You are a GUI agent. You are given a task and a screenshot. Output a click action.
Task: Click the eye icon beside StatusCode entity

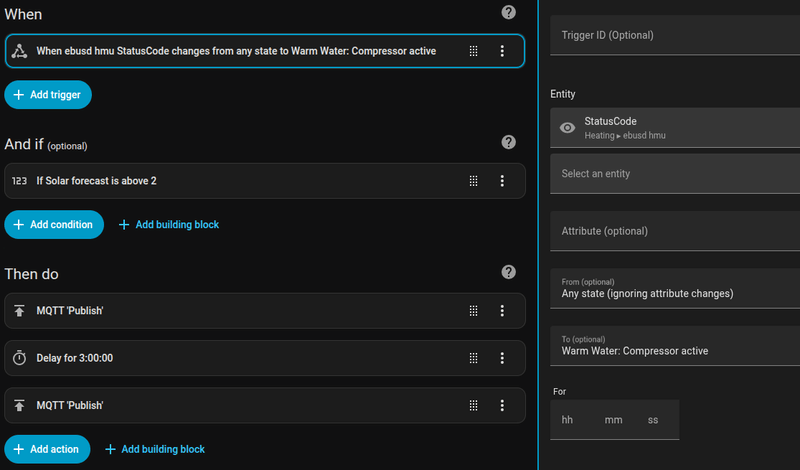pos(567,128)
